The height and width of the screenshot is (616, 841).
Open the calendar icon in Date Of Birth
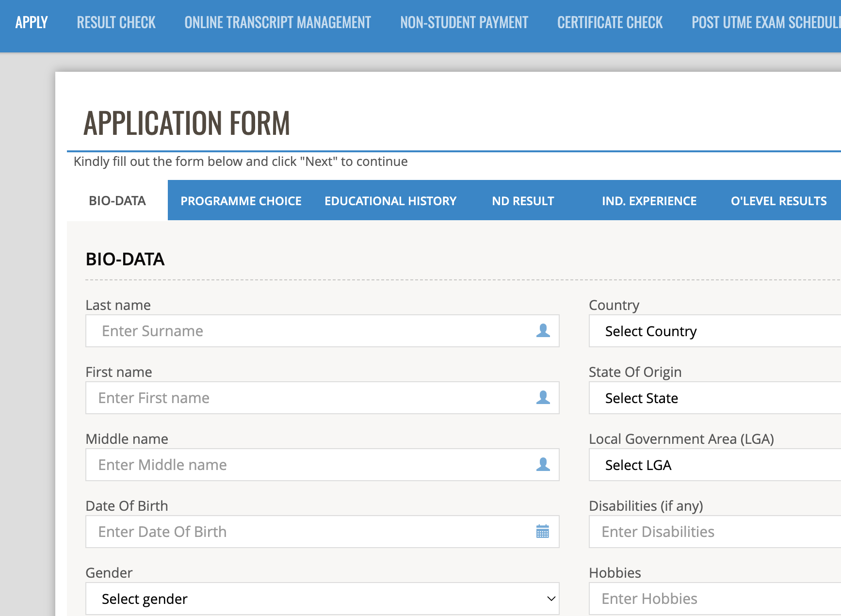click(x=543, y=532)
